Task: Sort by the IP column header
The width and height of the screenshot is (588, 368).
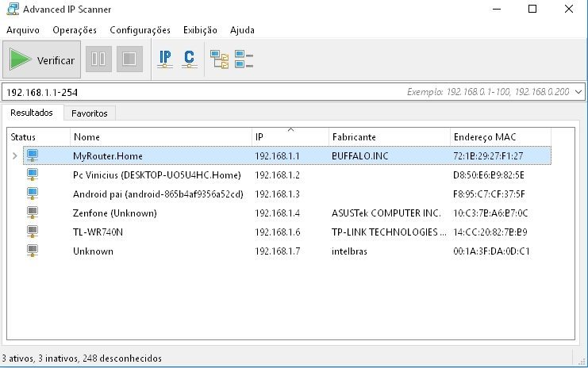Action: pyautogui.click(x=290, y=136)
